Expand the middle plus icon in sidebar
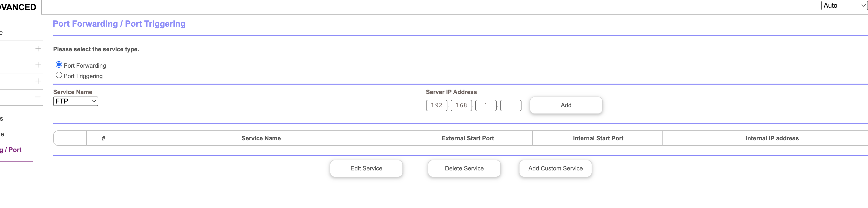Screen dimensions: 868x208 (38, 65)
